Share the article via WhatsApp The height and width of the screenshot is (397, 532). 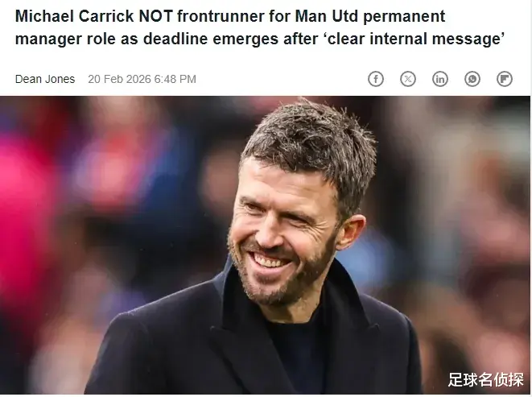(472, 79)
